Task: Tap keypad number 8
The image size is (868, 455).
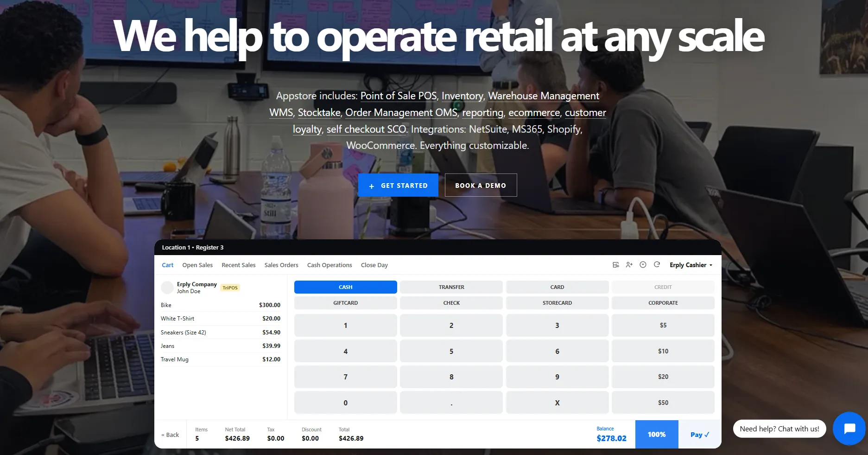Action: click(451, 377)
